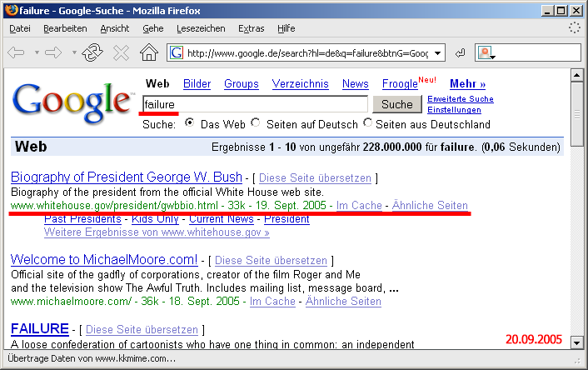
Task: Open the Home page icon
Action: click(x=149, y=52)
